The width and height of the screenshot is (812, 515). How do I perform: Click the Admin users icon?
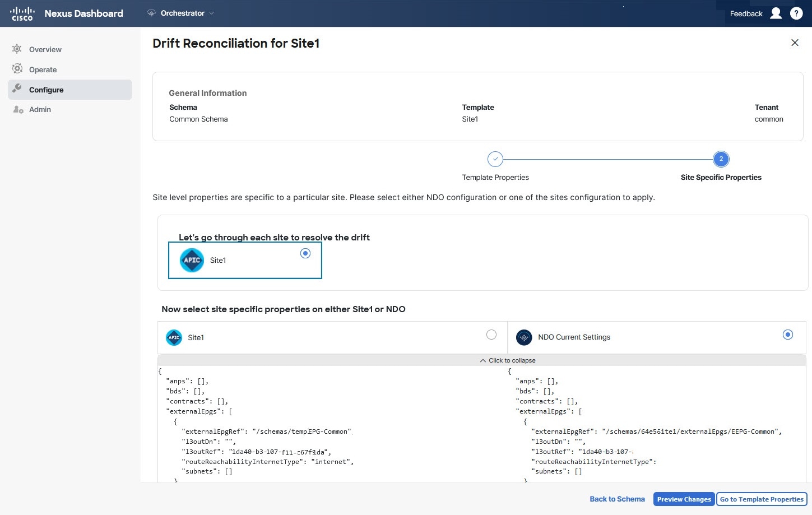pyautogui.click(x=18, y=109)
